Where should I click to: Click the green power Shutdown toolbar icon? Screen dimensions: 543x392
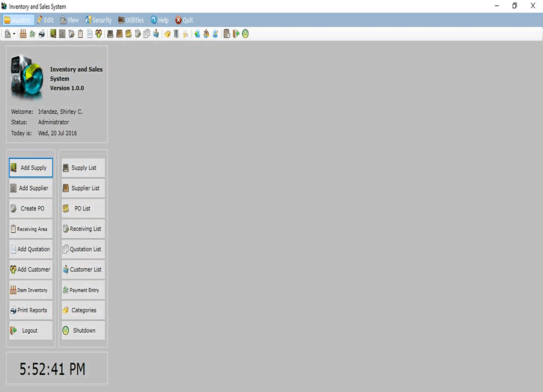point(246,34)
